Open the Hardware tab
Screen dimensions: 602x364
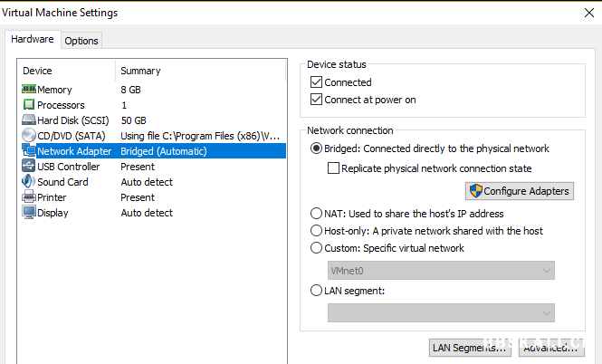(x=33, y=39)
